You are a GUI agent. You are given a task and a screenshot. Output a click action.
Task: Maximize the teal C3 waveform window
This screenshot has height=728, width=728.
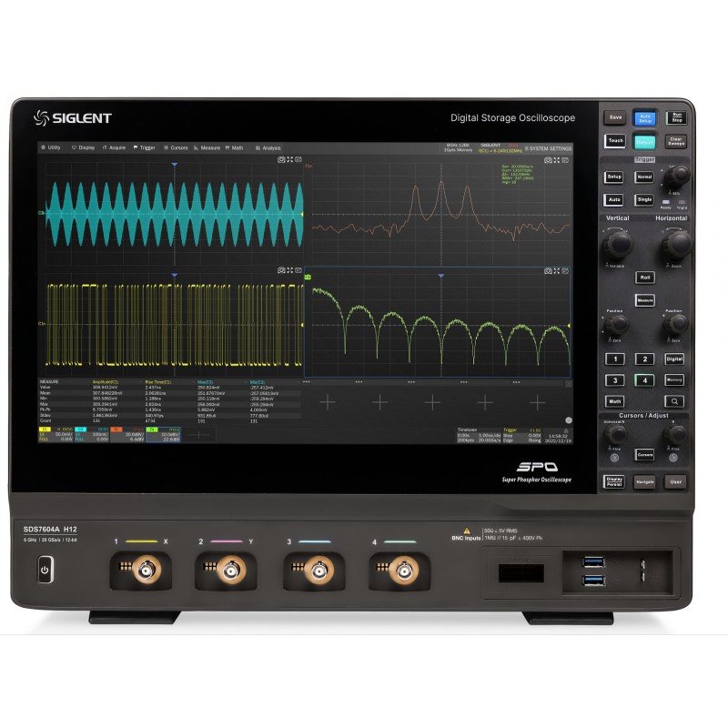pyautogui.click(x=289, y=159)
